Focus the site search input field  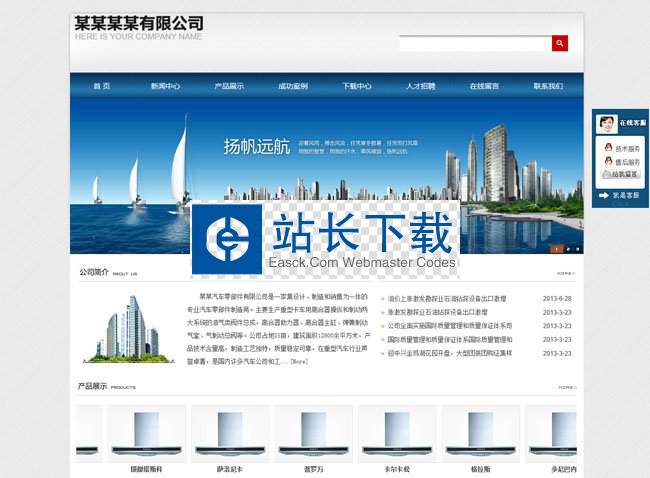point(475,44)
